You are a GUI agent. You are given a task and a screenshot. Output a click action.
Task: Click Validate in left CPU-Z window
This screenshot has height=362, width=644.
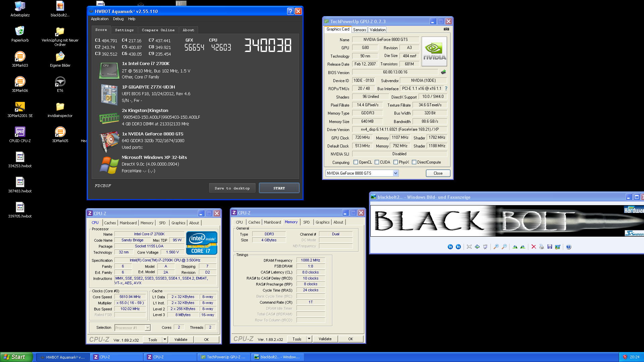181,340
